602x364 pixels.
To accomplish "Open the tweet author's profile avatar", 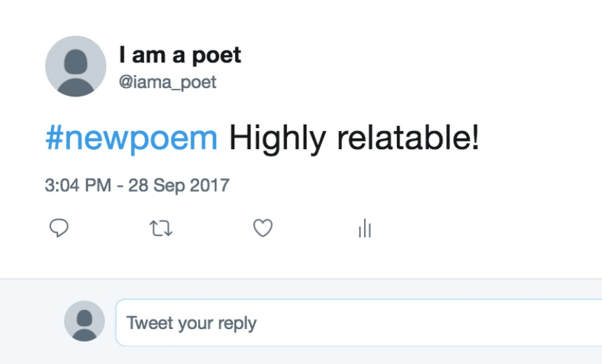I will click(x=76, y=66).
